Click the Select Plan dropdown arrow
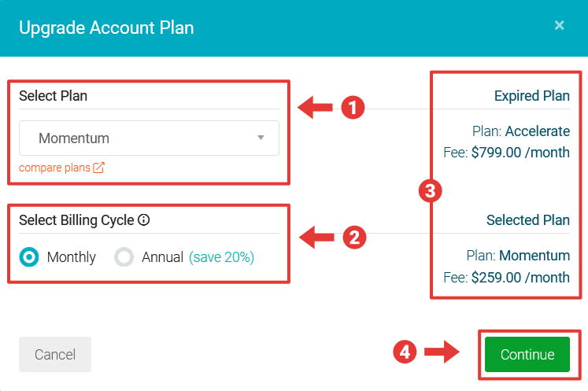 coord(261,138)
